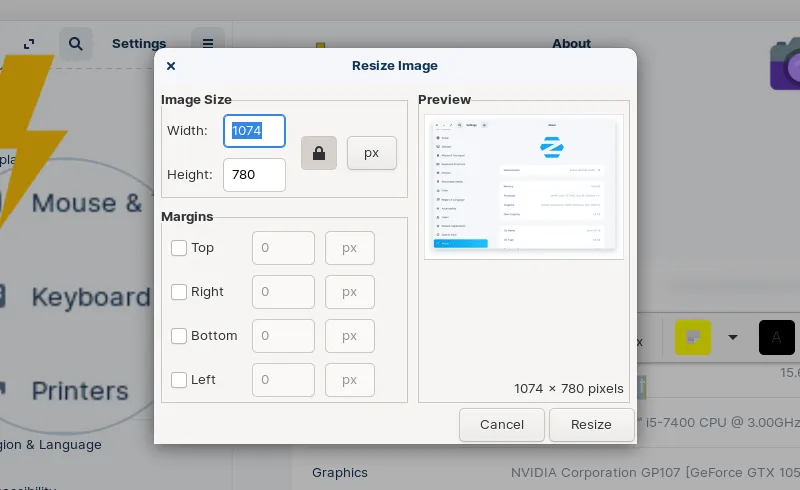Click the Height input field
800x490 pixels.
[254, 175]
